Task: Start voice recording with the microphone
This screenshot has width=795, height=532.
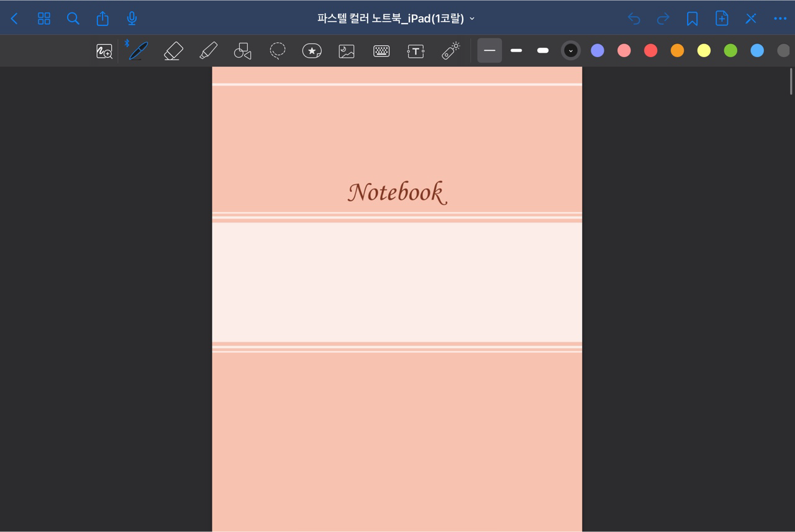Action: [x=132, y=18]
